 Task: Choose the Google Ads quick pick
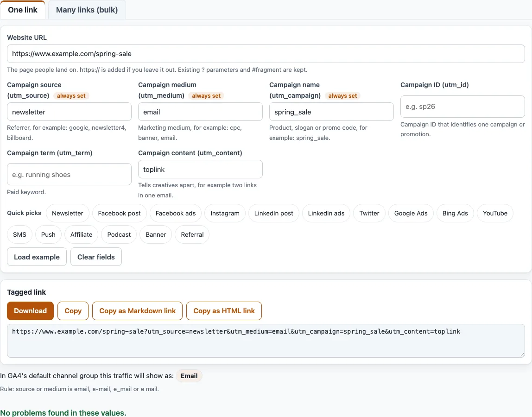pyautogui.click(x=411, y=213)
